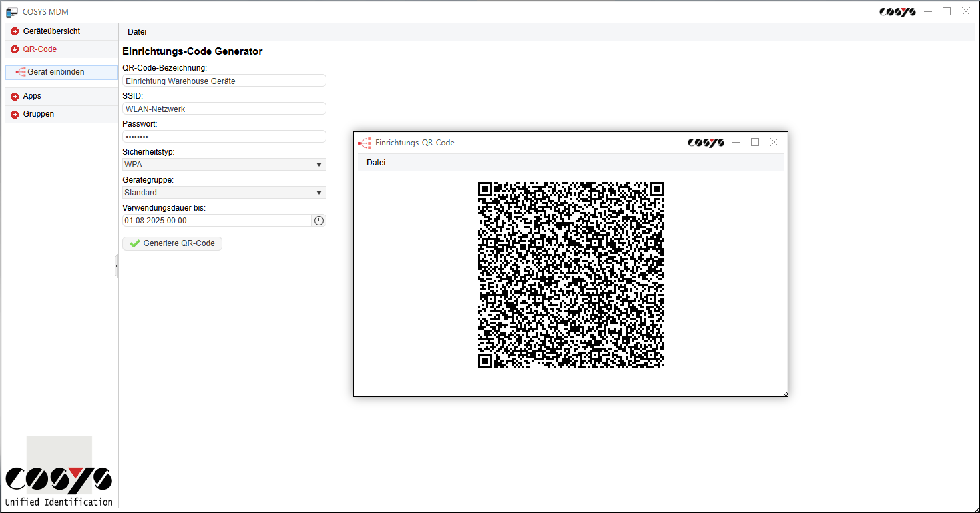Click the Passwort label text
Screen dimensions: 980x513
point(140,124)
